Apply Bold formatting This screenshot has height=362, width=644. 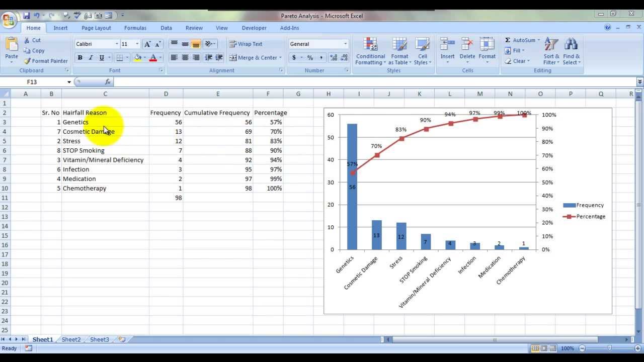[79, 58]
